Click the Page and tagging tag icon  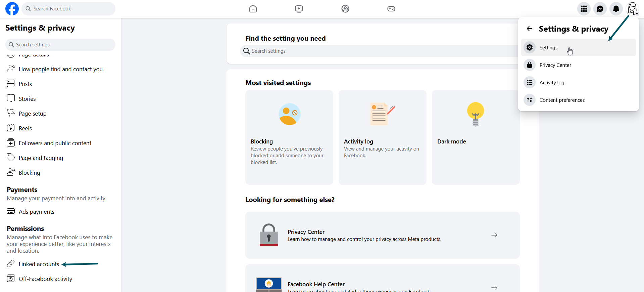[11, 157]
